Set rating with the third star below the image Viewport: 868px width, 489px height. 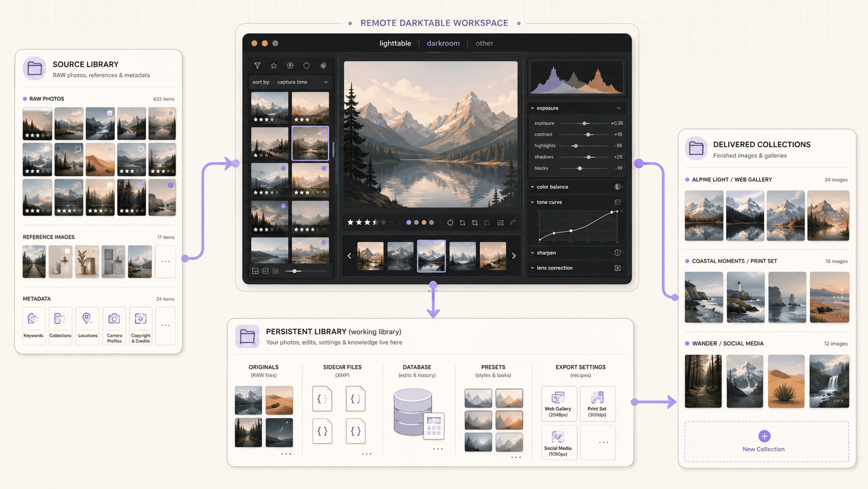[367, 222]
